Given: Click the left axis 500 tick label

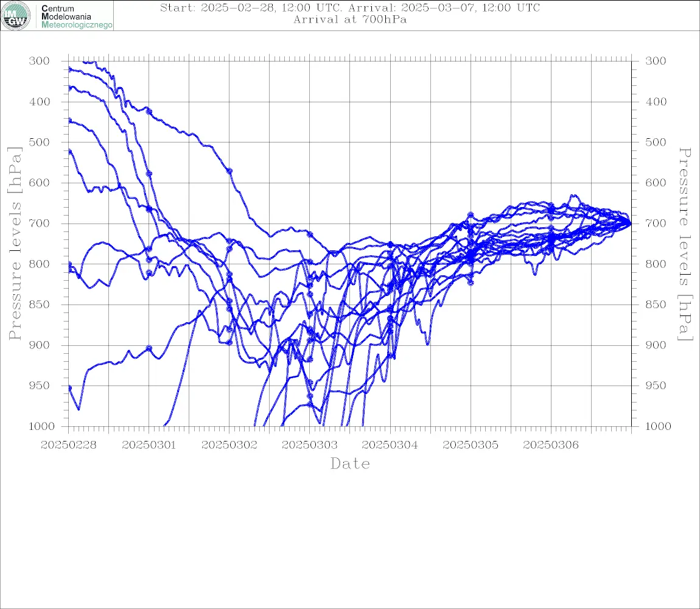Looking at the screenshot, I should (x=39, y=142).
